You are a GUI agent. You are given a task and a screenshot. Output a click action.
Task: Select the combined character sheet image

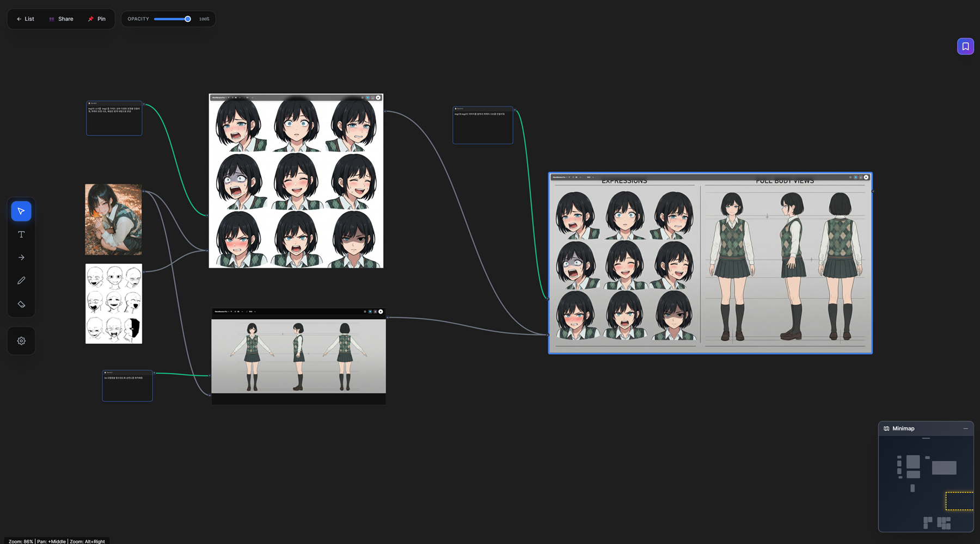click(x=710, y=264)
